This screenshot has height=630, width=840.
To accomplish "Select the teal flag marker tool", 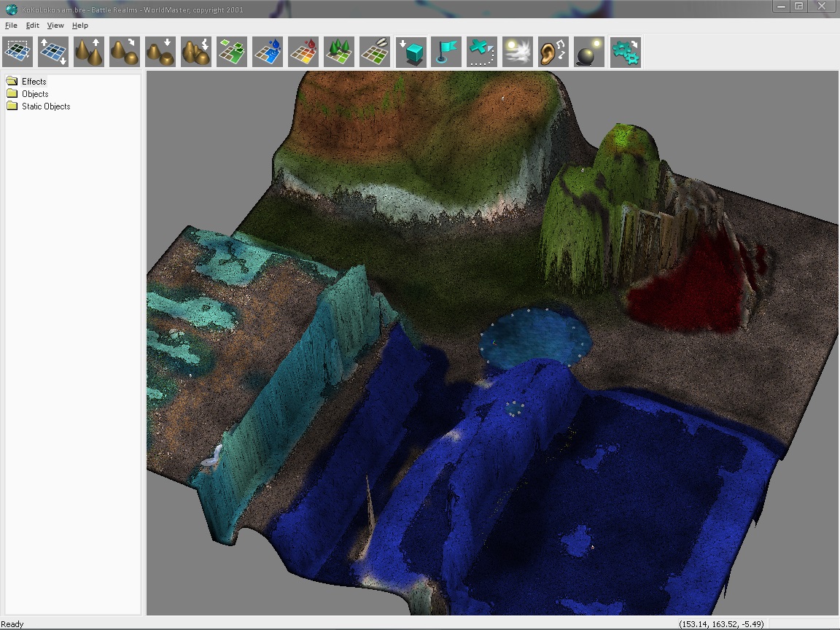I will tap(446, 52).
